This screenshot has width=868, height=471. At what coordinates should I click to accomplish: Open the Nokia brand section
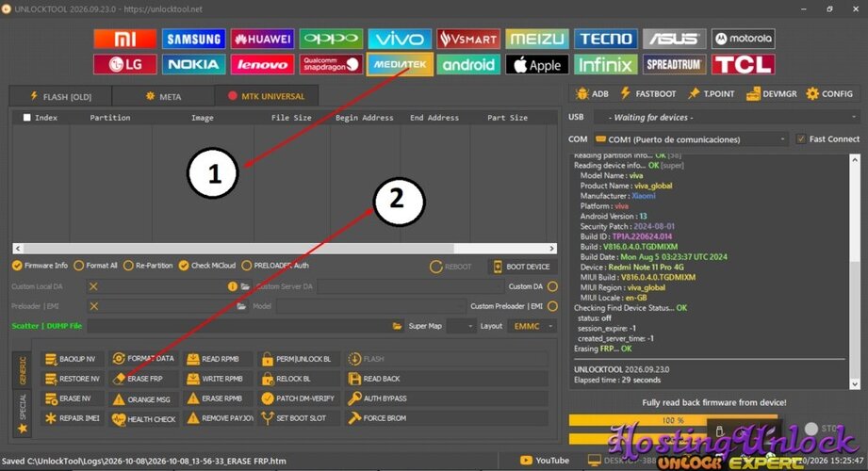[x=194, y=64]
